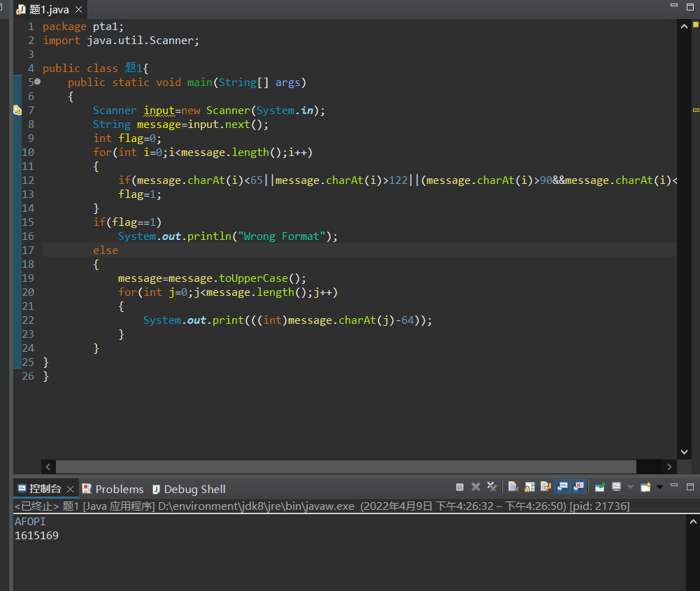
Task: Clear the console output
Action: coord(513,487)
